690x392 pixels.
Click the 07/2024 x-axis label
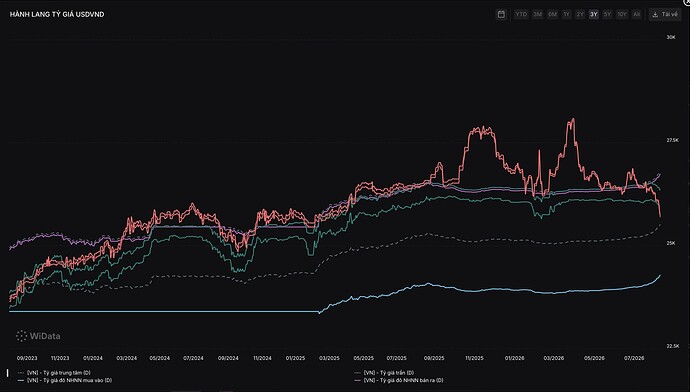pos(193,358)
